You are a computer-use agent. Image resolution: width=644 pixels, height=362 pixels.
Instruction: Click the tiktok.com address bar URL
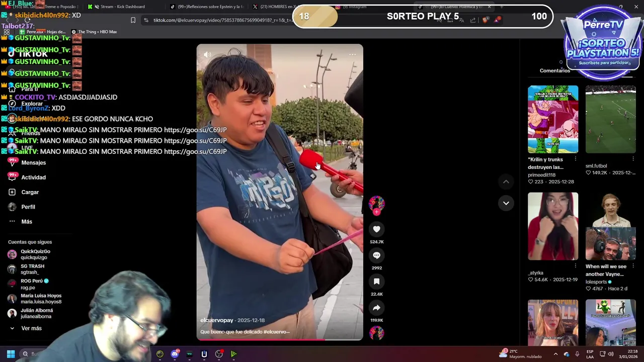[x=222, y=20]
